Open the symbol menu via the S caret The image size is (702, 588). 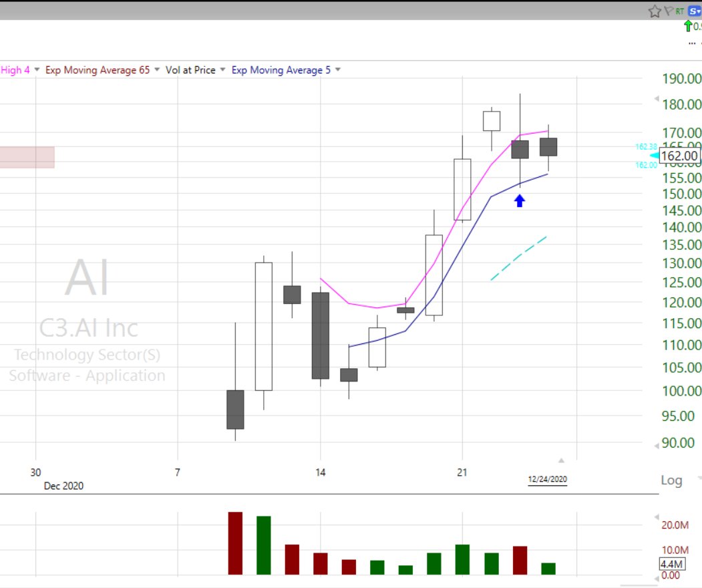coord(699,11)
